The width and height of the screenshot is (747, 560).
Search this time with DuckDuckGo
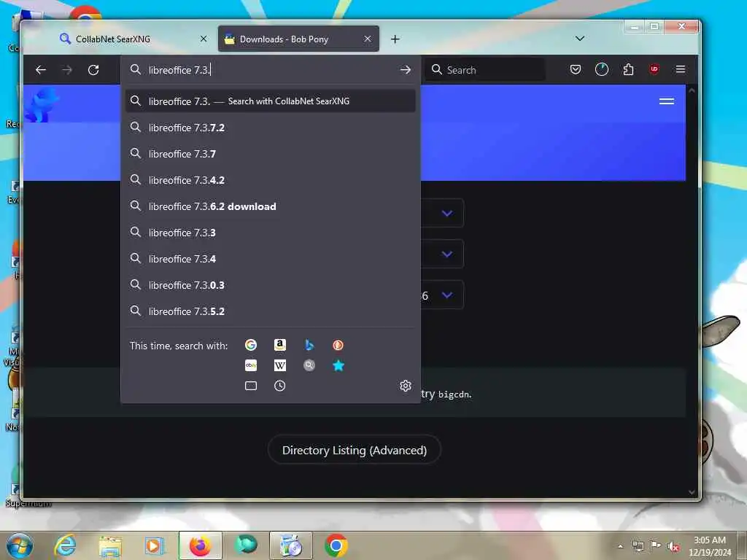[x=338, y=345]
